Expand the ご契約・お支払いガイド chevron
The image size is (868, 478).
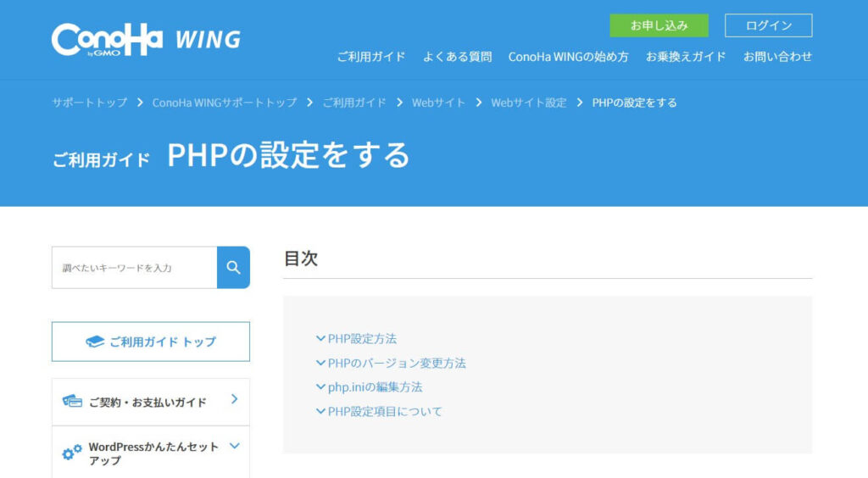tap(235, 399)
